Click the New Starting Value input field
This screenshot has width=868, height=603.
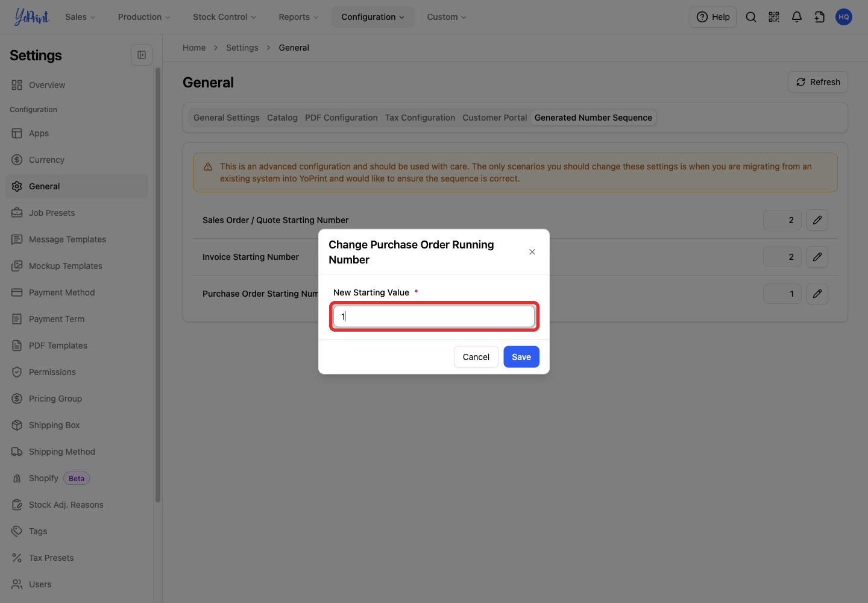click(x=434, y=317)
